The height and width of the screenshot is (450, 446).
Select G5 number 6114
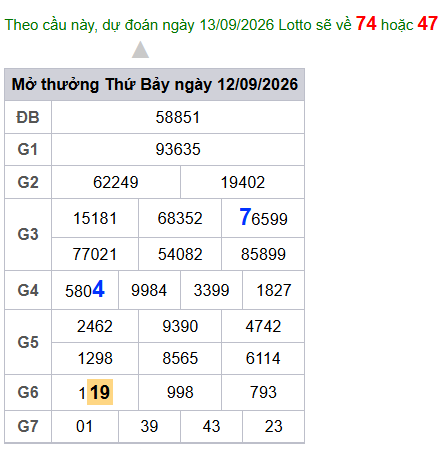coord(263,358)
